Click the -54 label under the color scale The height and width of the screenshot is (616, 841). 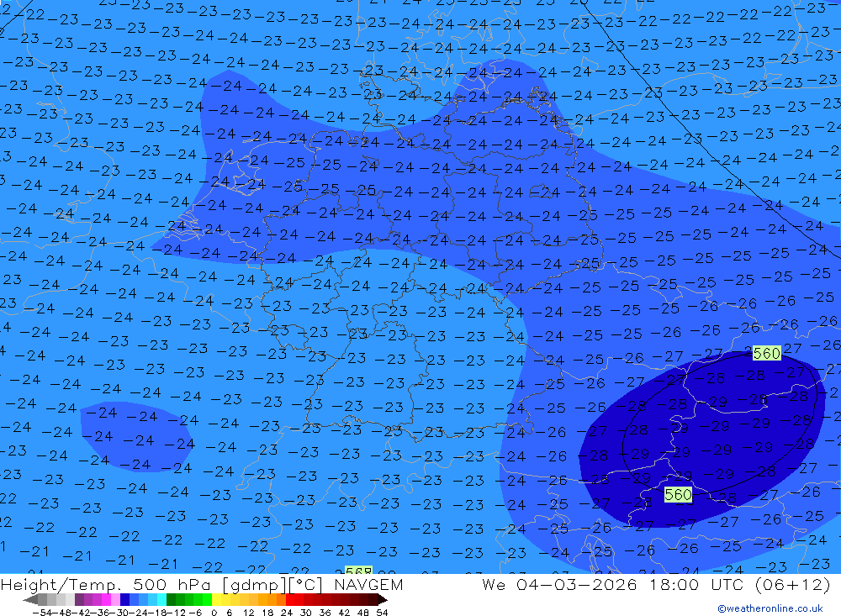click(42, 613)
